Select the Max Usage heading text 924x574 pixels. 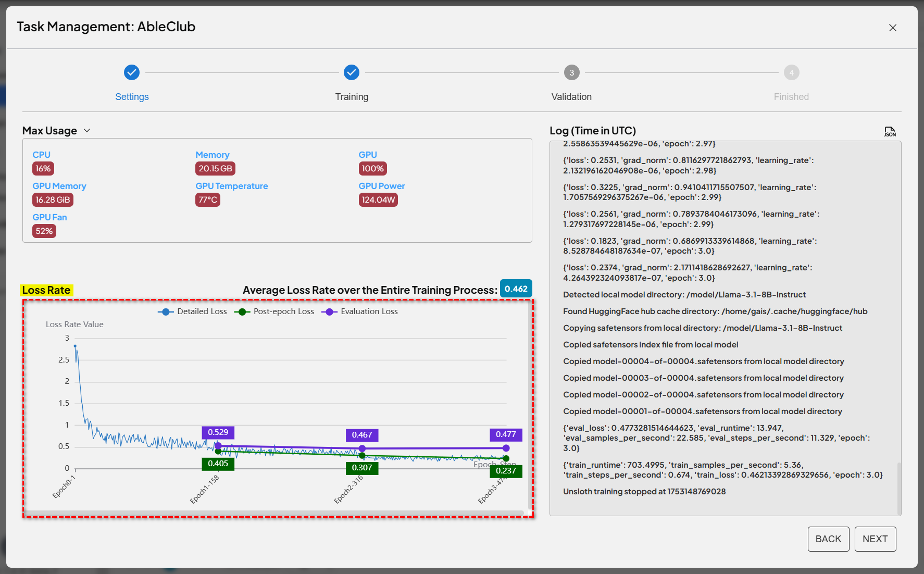pos(49,131)
